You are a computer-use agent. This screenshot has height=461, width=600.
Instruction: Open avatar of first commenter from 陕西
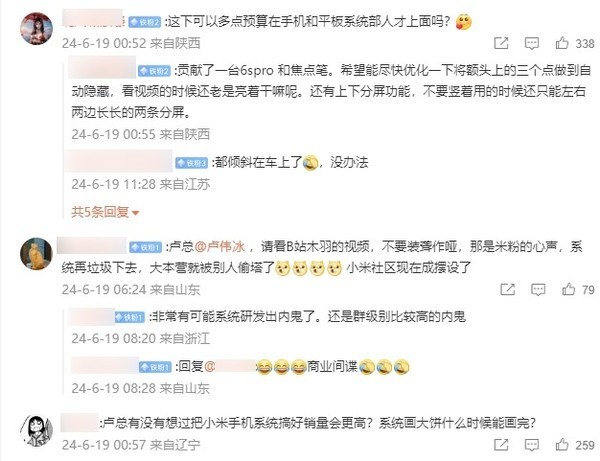pyautogui.click(x=36, y=28)
